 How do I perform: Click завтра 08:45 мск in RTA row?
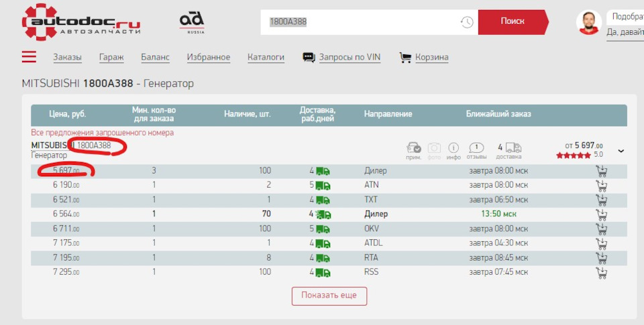498,258
